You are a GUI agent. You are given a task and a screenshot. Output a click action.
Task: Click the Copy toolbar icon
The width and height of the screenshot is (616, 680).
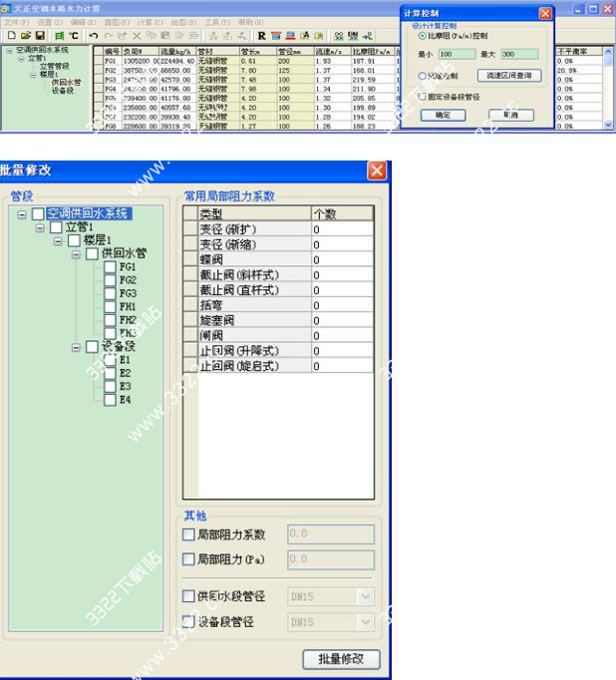pyautogui.click(x=151, y=36)
